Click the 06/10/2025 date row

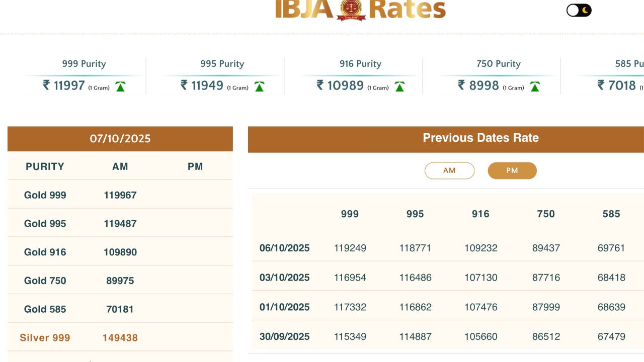point(285,248)
